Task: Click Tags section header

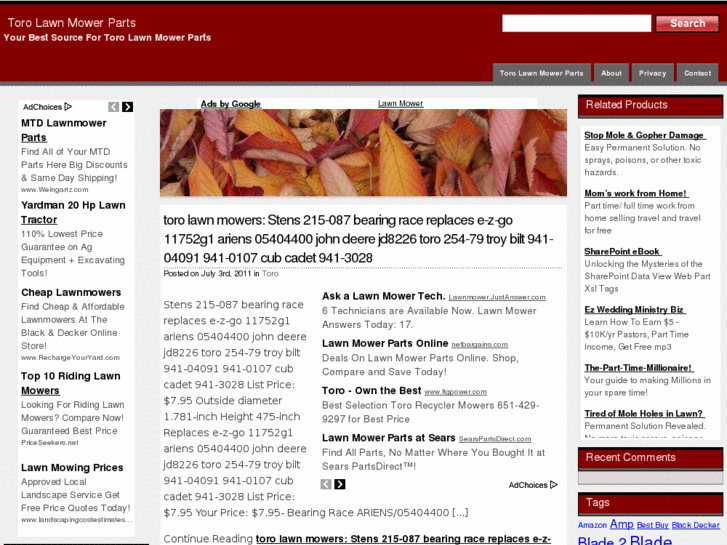Action: (650, 503)
